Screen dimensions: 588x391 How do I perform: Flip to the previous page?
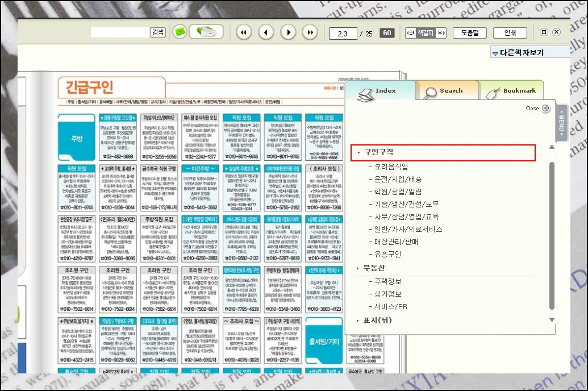pos(266,32)
